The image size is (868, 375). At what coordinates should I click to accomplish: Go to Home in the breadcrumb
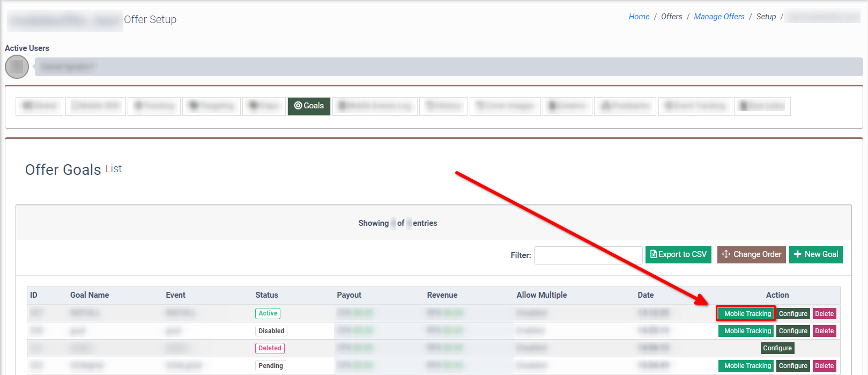[x=639, y=17]
